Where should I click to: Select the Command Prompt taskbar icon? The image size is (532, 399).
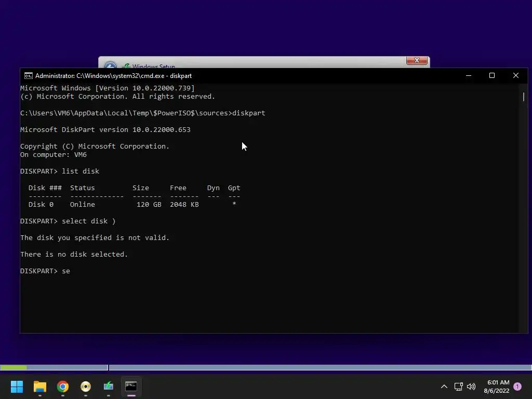click(131, 387)
